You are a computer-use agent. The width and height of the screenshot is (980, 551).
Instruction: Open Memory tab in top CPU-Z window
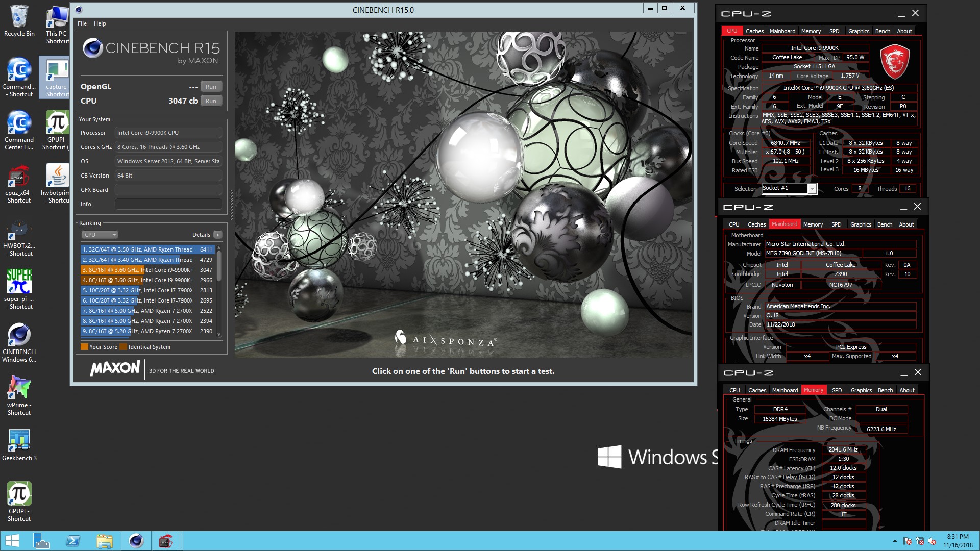pyautogui.click(x=811, y=31)
